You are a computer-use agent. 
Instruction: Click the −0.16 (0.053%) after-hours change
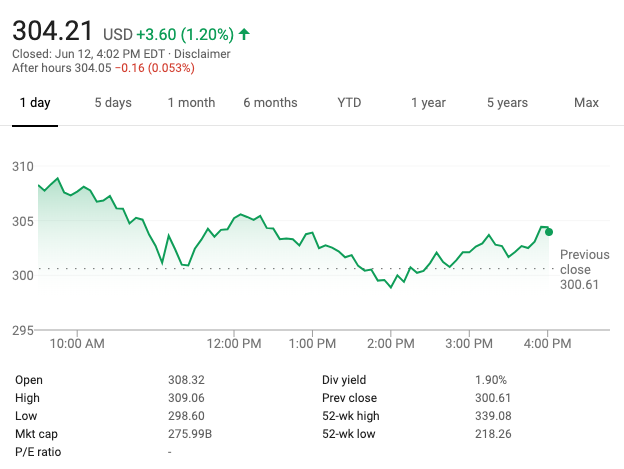pyautogui.click(x=155, y=68)
